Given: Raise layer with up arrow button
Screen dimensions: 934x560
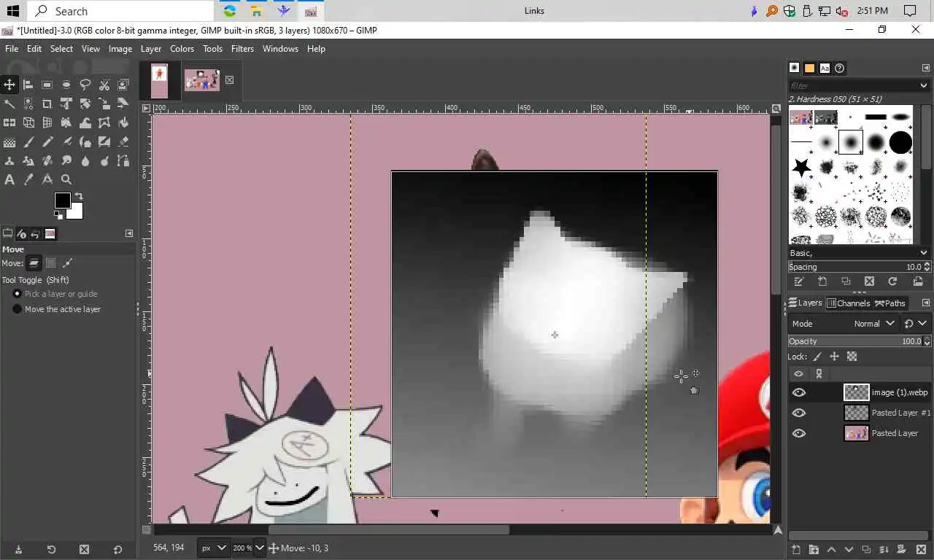Looking at the screenshot, I should pyautogui.click(x=831, y=549).
